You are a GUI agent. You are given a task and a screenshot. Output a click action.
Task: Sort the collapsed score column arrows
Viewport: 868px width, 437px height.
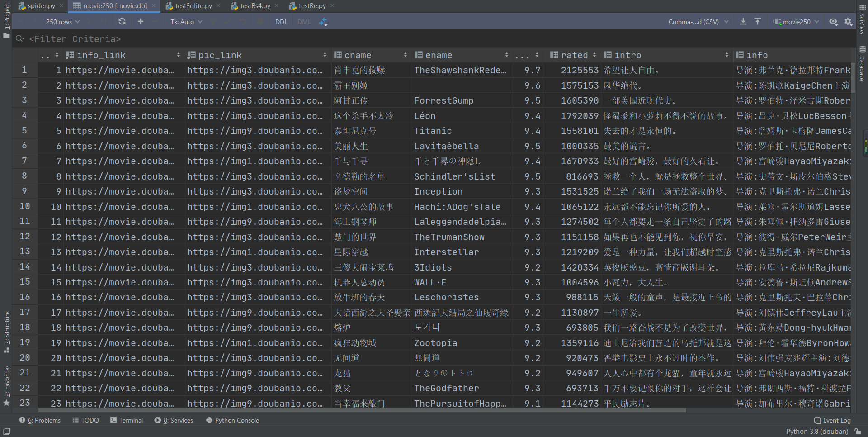(537, 55)
